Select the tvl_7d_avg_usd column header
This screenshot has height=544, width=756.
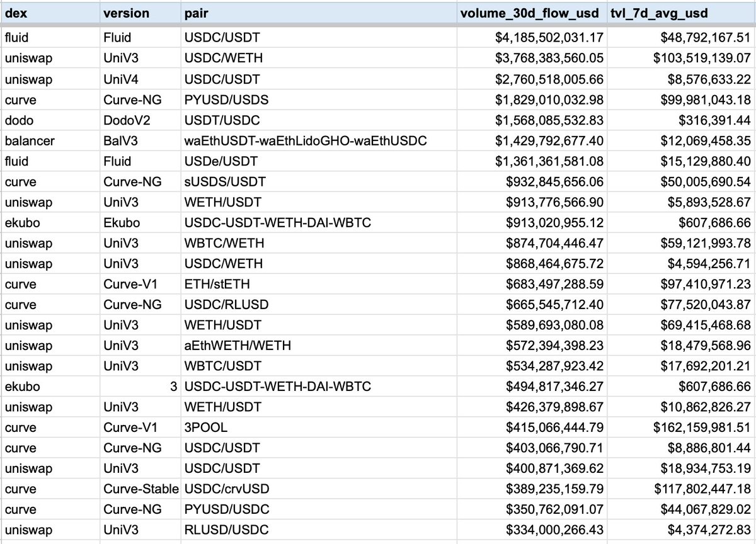682,13
